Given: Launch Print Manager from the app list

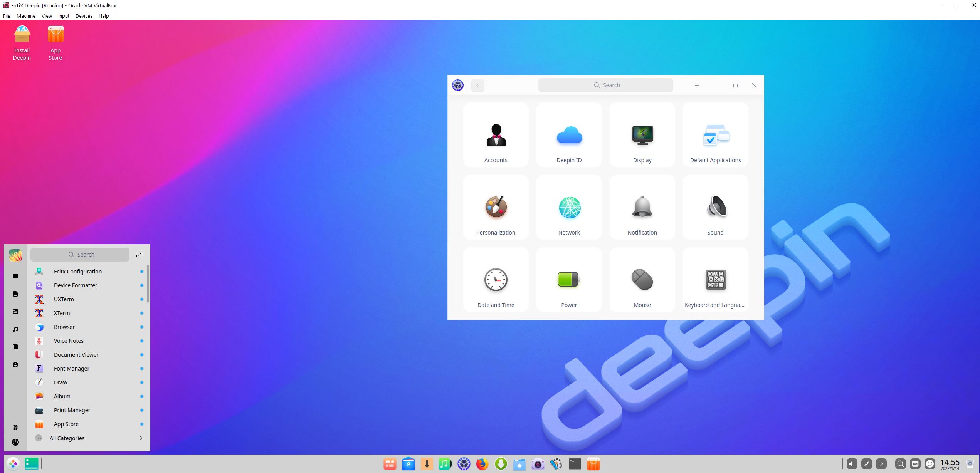Looking at the screenshot, I should (x=89, y=410).
